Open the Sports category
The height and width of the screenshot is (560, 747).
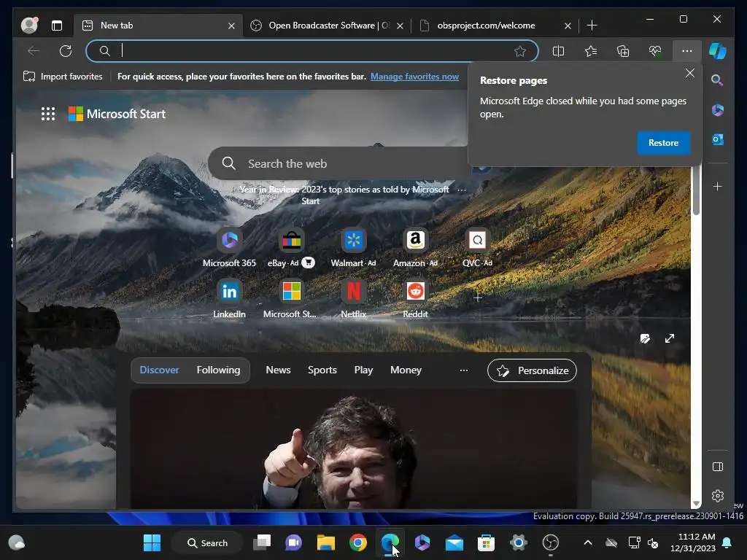point(322,370)
